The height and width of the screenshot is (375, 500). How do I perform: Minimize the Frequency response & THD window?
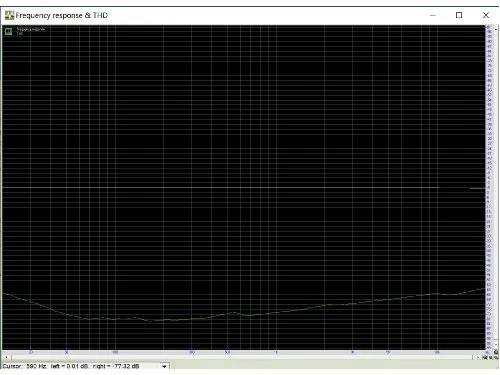(x=433, y=15)
